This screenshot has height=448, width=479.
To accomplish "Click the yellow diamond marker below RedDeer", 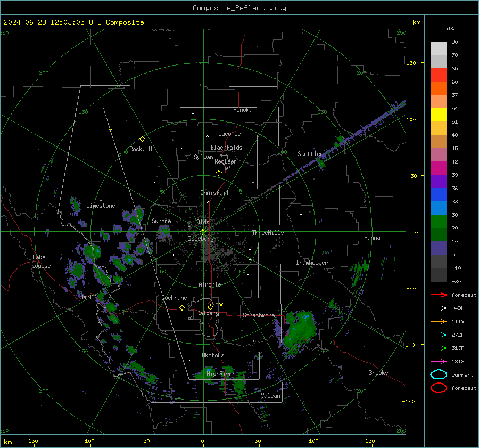I will pos(219,173).
